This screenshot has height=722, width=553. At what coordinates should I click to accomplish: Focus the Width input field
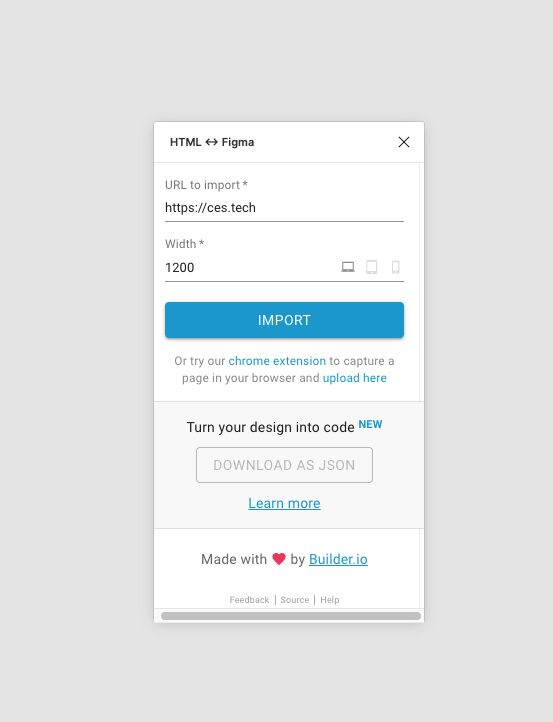click(x=251, y=268)
